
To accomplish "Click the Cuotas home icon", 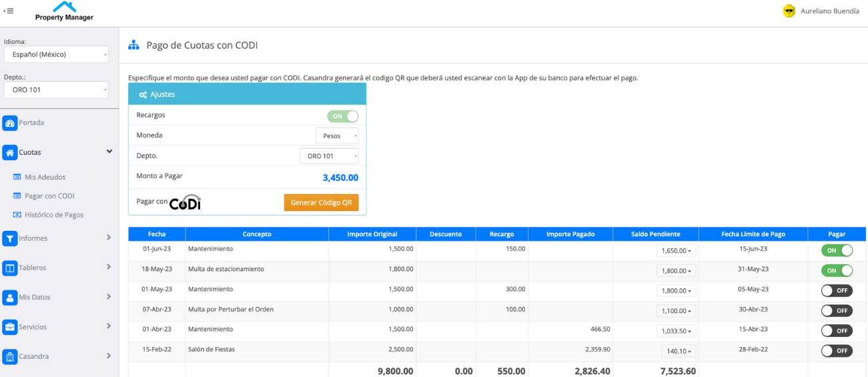I will click(10, 153).
